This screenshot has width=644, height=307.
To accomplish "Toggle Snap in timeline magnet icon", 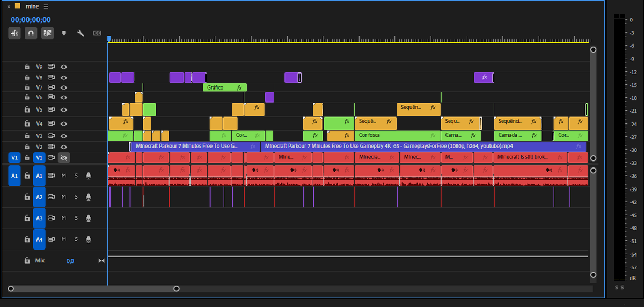I will [31, 33].
